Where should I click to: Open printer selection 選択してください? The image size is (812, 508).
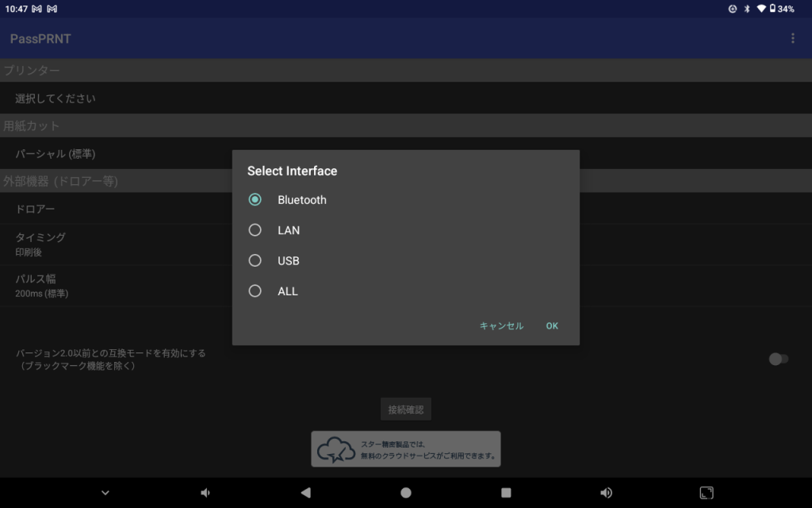56,98
